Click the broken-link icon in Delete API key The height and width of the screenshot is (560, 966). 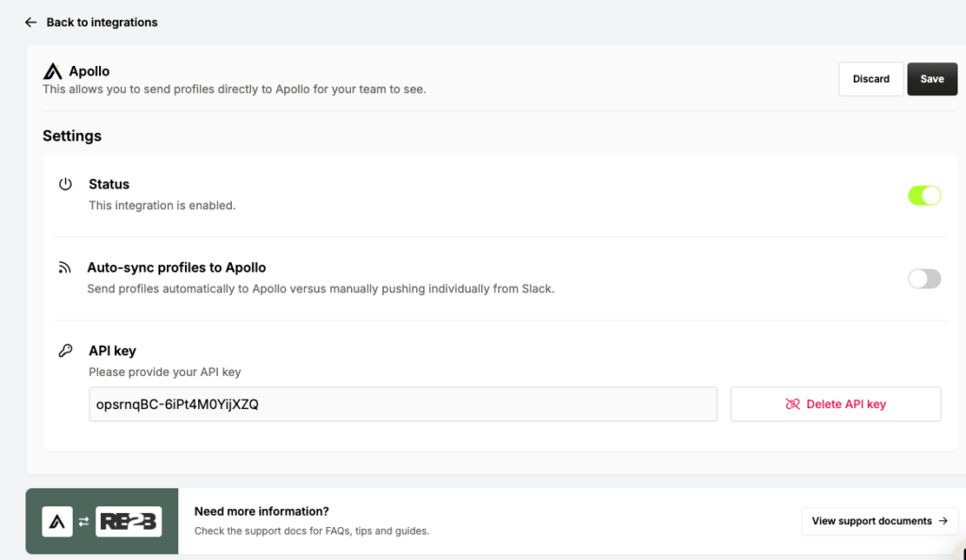(x=792, y=404)
